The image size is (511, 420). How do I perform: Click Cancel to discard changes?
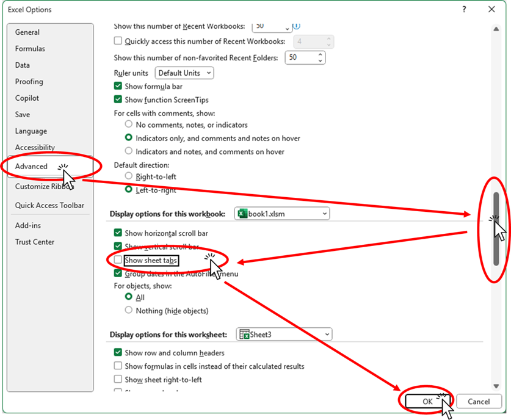(479, 402)
